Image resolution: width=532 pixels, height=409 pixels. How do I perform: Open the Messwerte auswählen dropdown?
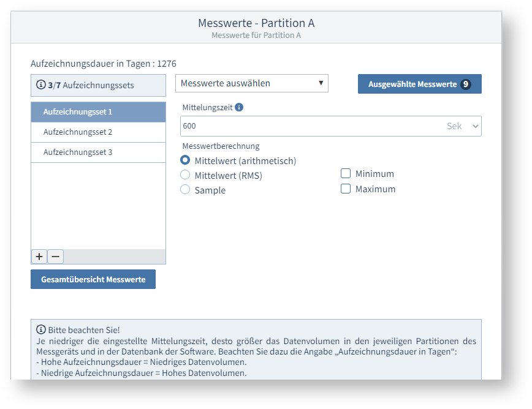pos(251,83)
